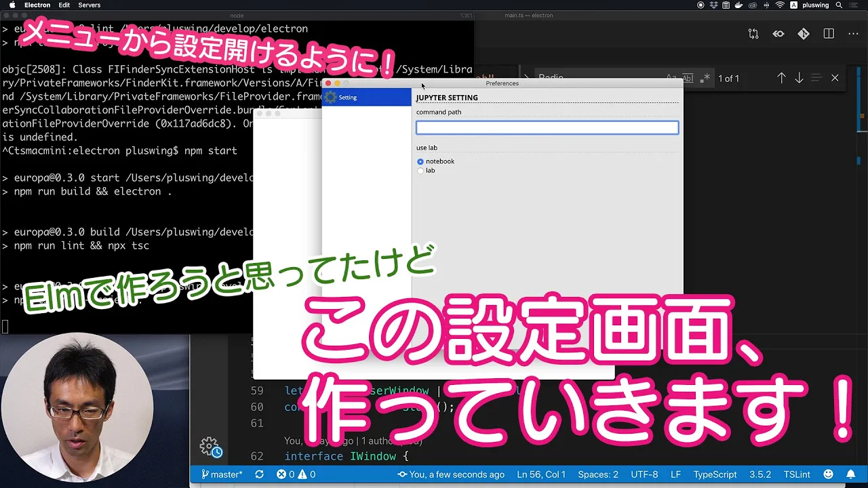This screenshot has height=488, width=868.
Task: Change end of line sequence LF
Action: tap(676, 474)
